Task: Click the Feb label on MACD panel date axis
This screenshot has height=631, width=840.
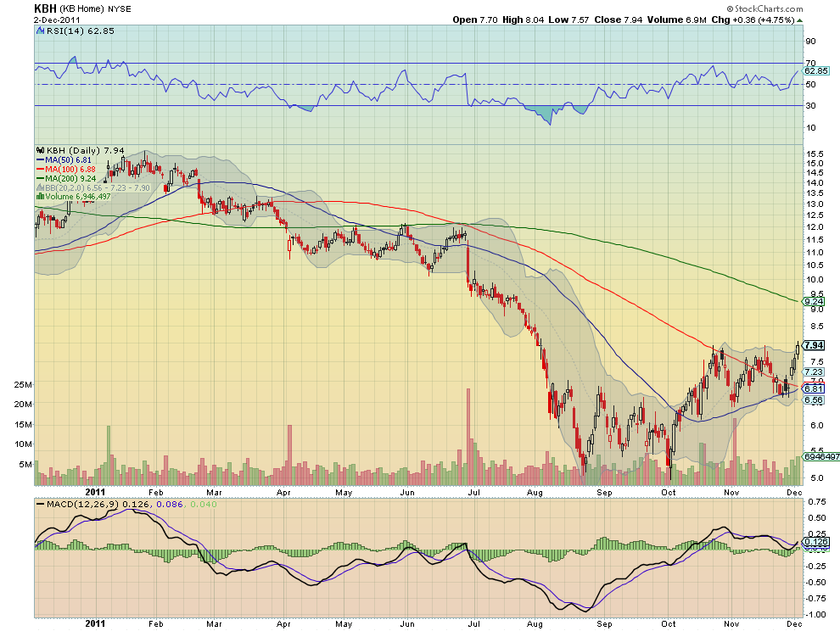Action: click(155, 624)
